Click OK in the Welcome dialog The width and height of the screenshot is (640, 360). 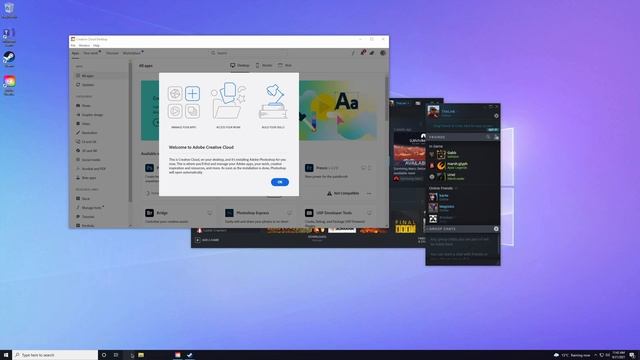[280, 182]
